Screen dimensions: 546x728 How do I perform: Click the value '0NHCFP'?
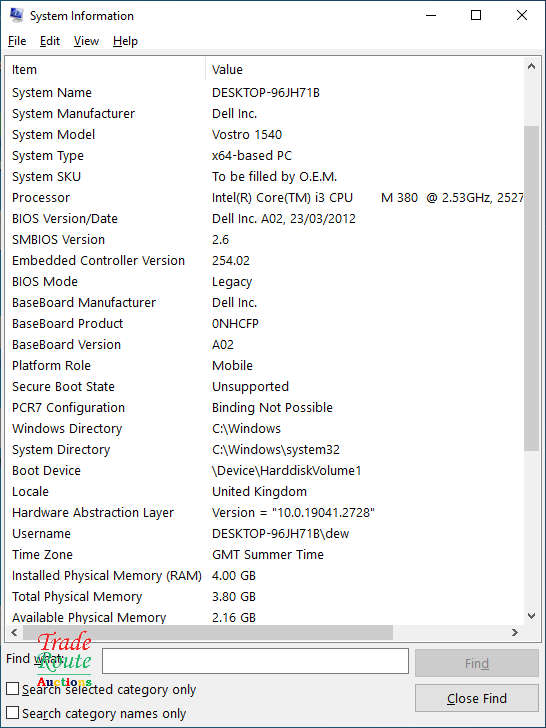tap(235, 324)
